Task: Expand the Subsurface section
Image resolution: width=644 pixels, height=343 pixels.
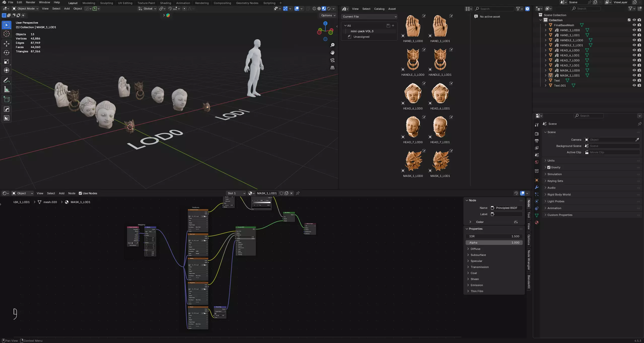Action: point(478,255)
